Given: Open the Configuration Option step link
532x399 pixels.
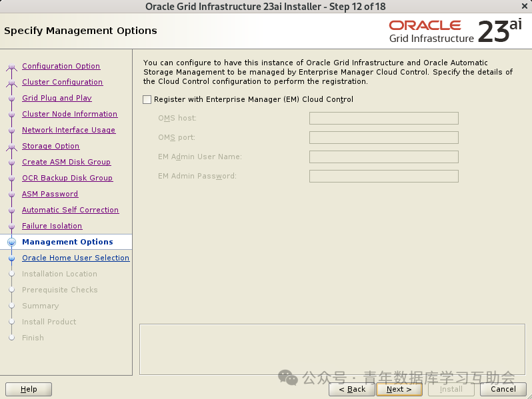Looking at the screenshot, I should point(61,66).
